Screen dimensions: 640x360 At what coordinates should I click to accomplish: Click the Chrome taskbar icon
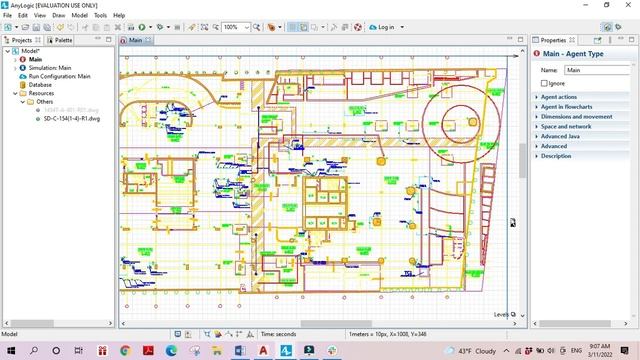pyautogui.click(x=125, y=350)
